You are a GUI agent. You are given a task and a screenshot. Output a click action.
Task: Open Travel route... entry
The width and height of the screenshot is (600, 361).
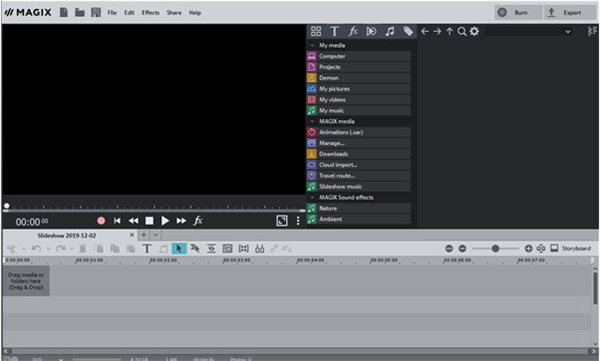pos(359,176)
